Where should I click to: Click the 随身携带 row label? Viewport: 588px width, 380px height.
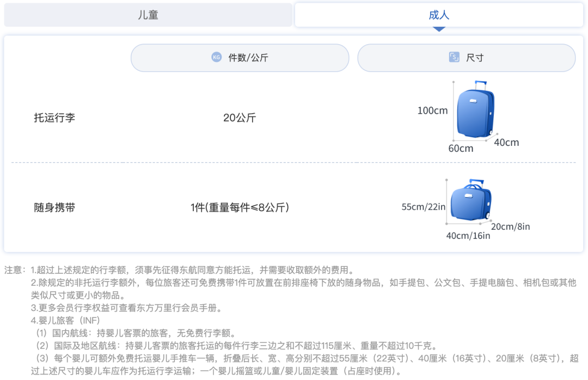54,207
